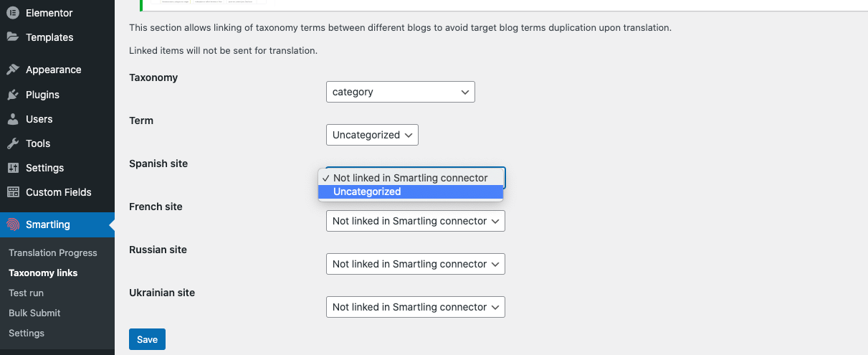Click the Appearance paintbrush icon
868x355 pixels.
tap(13, 70)
